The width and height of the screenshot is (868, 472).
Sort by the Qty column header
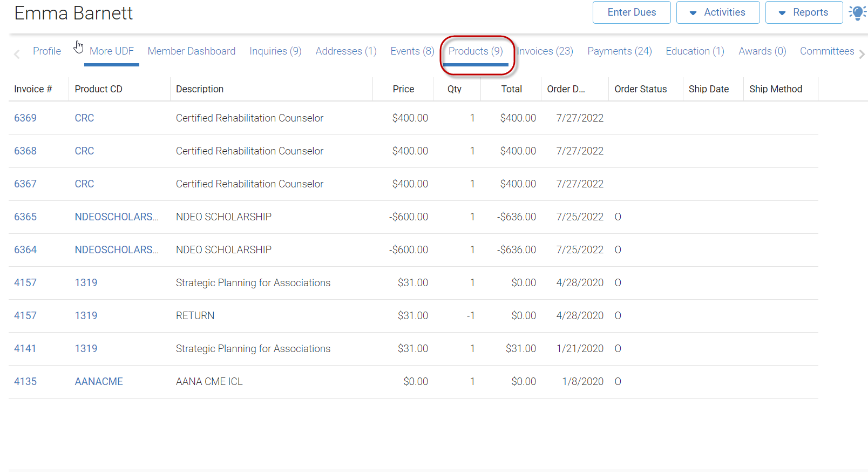(455, 89)
